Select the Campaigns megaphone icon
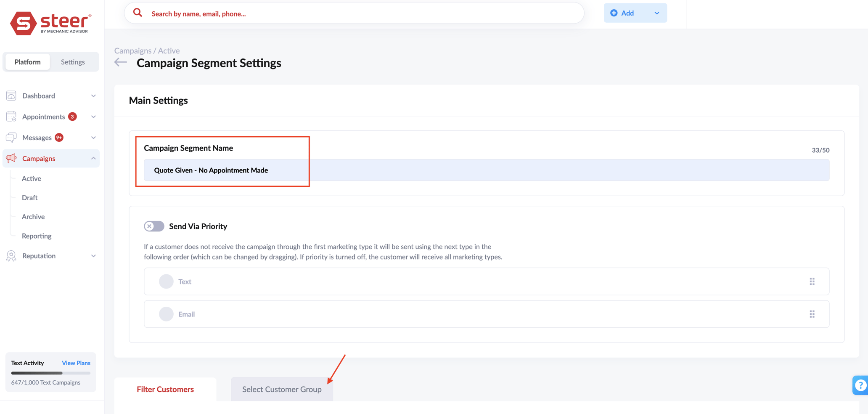868x414 pixels. click(x=11, y=158)
